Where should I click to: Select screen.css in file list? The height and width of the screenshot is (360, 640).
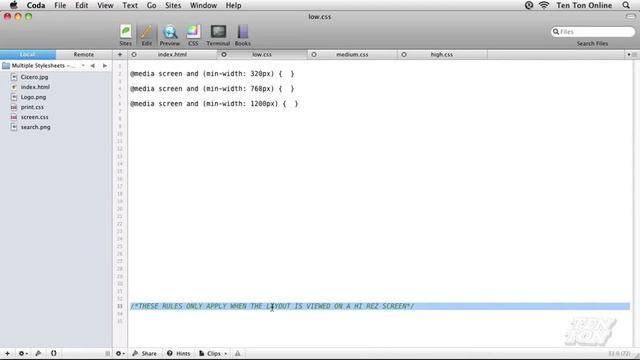pyautogui.click(x=35, y=117)
